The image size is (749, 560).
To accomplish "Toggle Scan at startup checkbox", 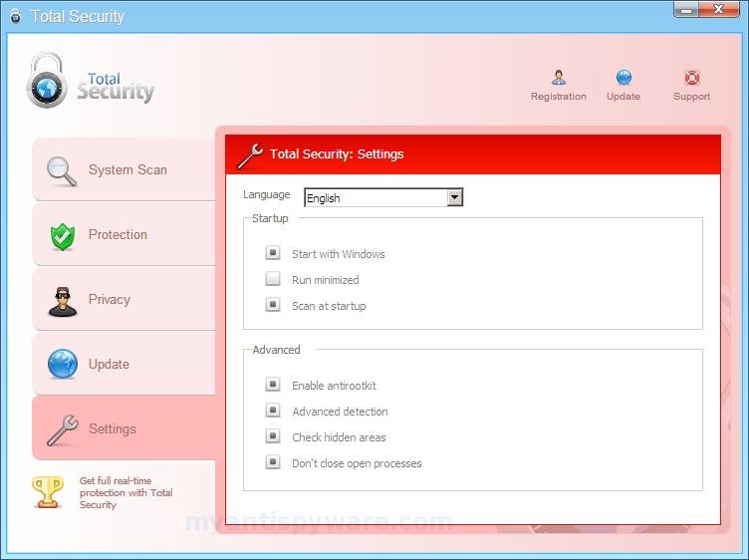I will (x=273, y=304).
